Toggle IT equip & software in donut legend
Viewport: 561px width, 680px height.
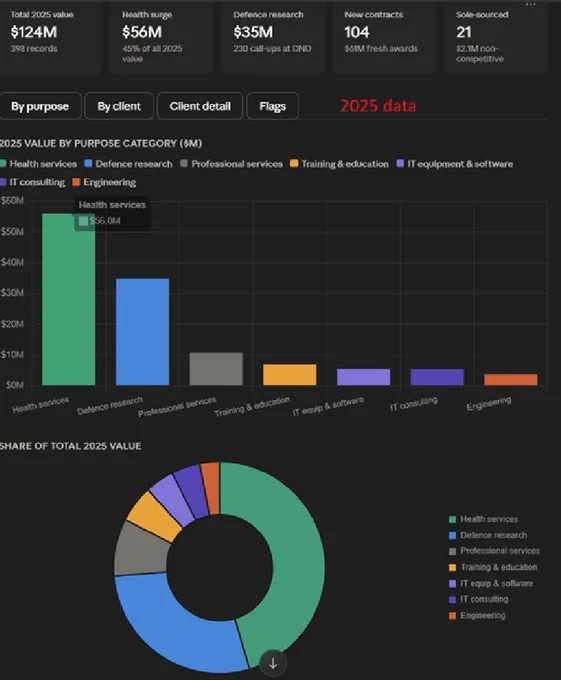(x=491, y=583)
